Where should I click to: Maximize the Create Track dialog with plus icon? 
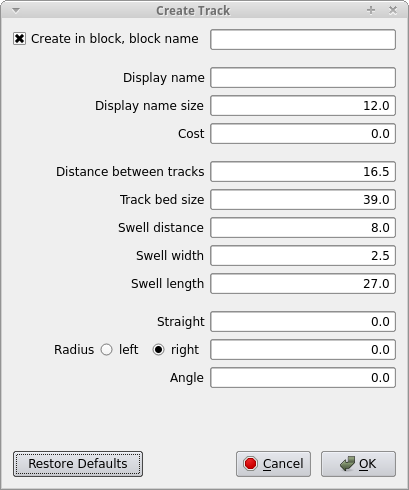click(x=371, y=10)
